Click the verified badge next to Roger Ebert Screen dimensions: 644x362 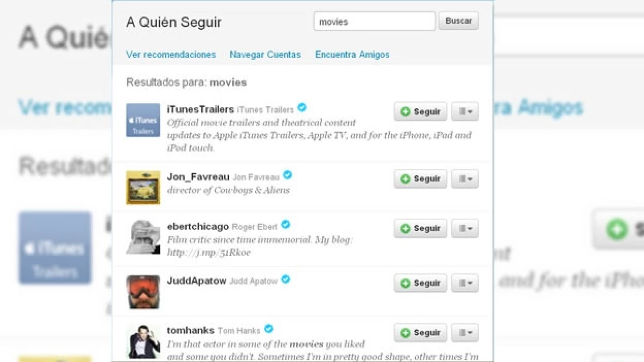coord(286,225)
